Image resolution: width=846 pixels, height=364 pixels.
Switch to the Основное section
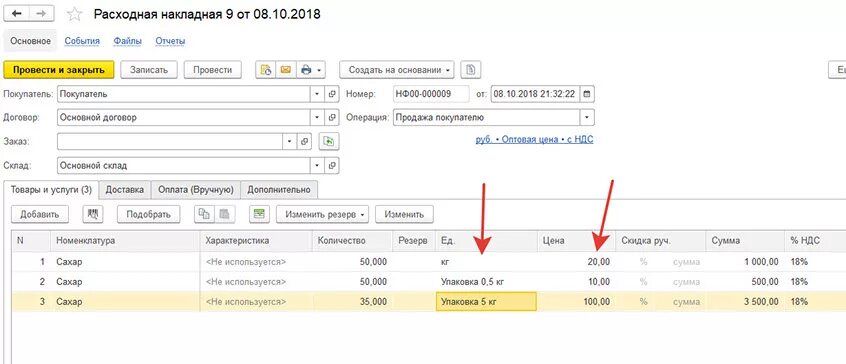[30, 41]
